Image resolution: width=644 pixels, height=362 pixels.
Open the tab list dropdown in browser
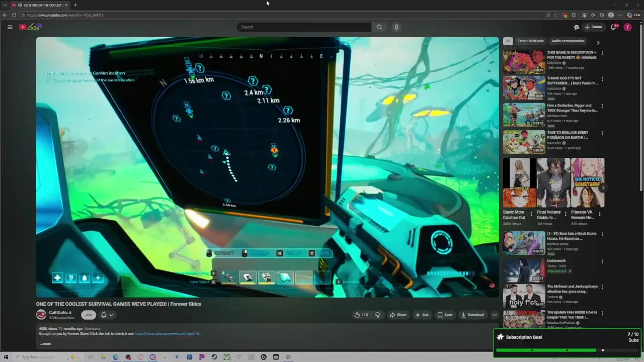pos(5,5)
